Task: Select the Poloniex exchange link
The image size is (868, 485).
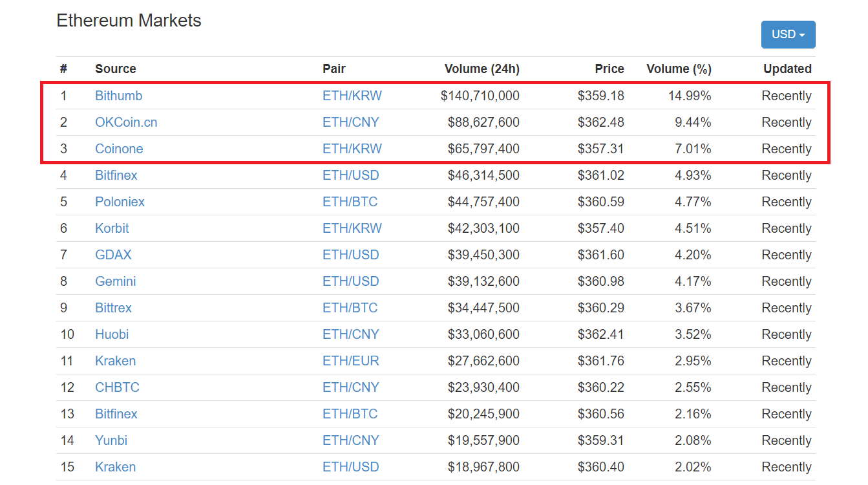Action: [x=120, y=202]
